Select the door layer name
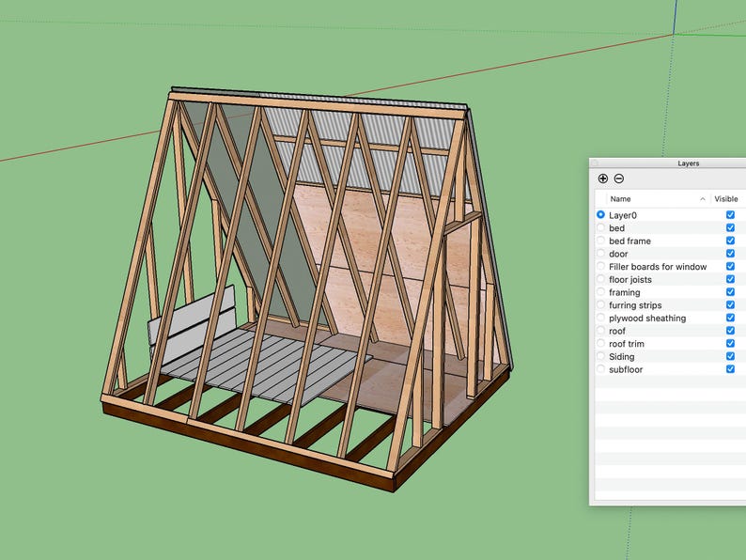Viewport: 746px width, 560px height. (618, 254)
